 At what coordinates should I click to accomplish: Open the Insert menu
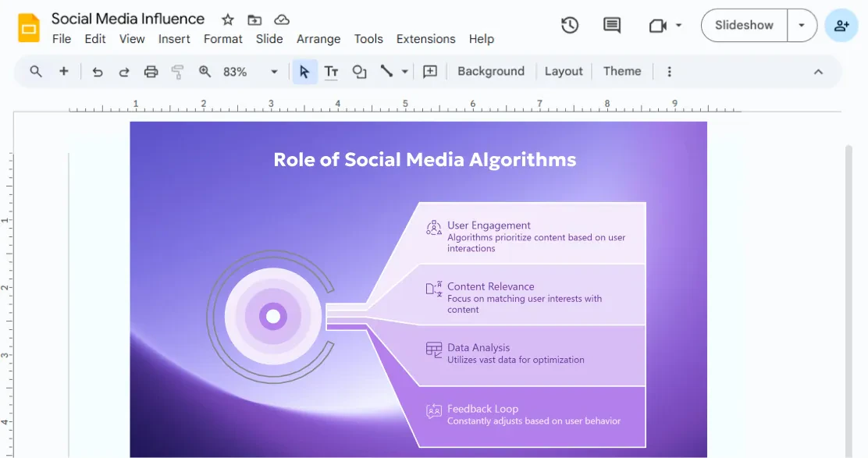click(174, 38)
